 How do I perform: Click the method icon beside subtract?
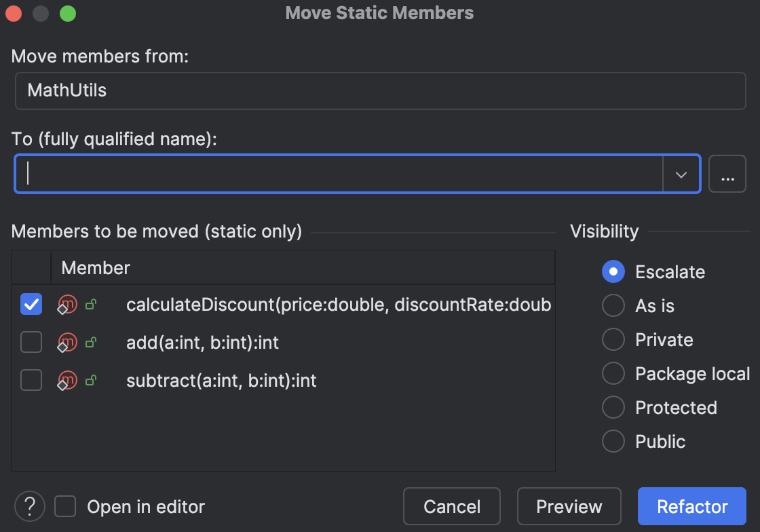[x=66, y=380]
